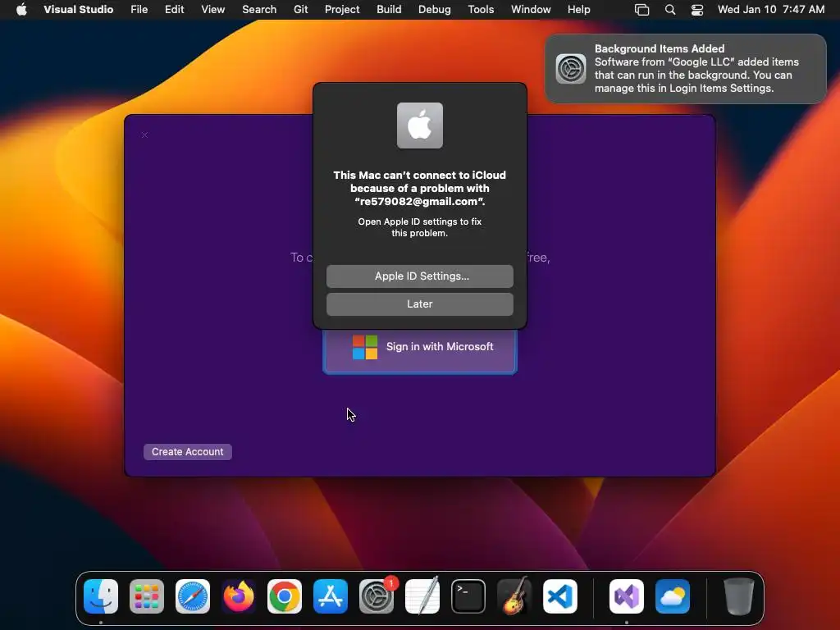The image size is (840, 630).
Task: Dismiss the iCloud dialog with Later
Action: pyautogui.click(x=420, y=304)
